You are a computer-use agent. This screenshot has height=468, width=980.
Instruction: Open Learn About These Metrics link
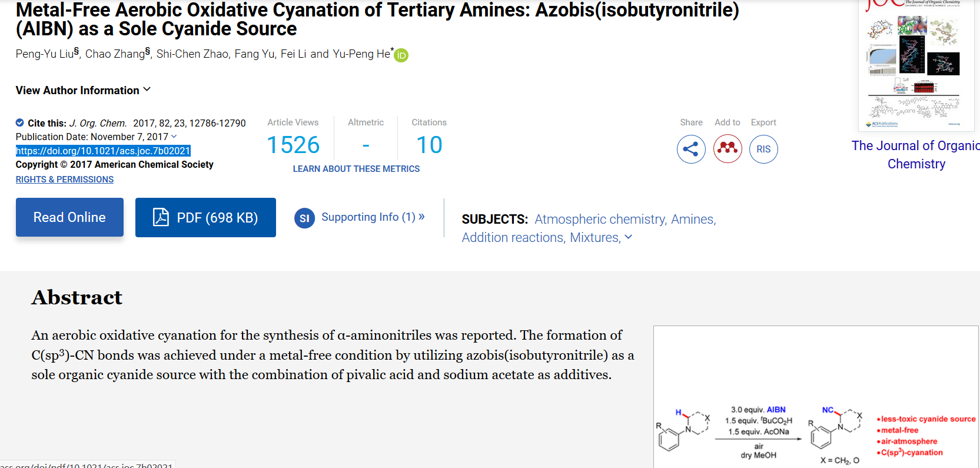point(356,169)
